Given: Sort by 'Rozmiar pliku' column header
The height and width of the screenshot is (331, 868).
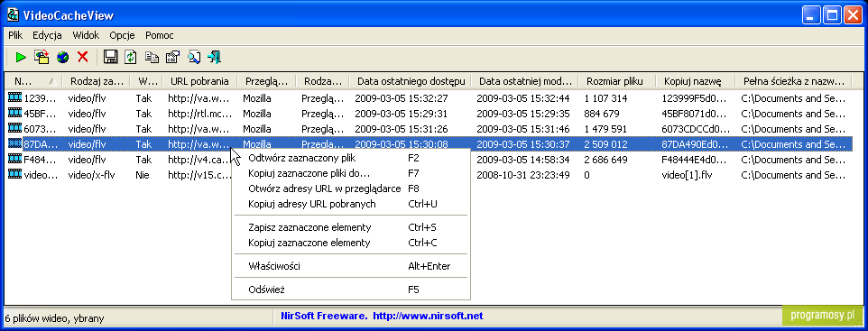Looking at the screenshot, I should [x=616, y=81].
